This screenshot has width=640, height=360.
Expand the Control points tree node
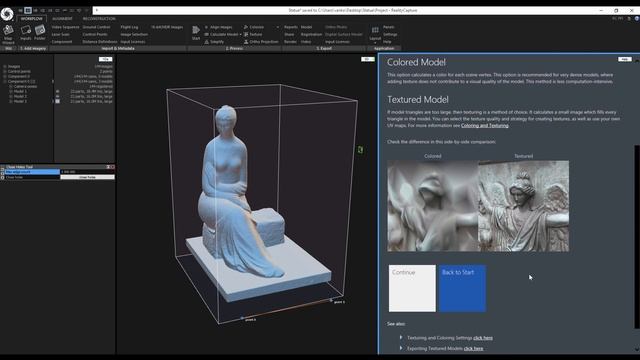(x=5, y=71)
